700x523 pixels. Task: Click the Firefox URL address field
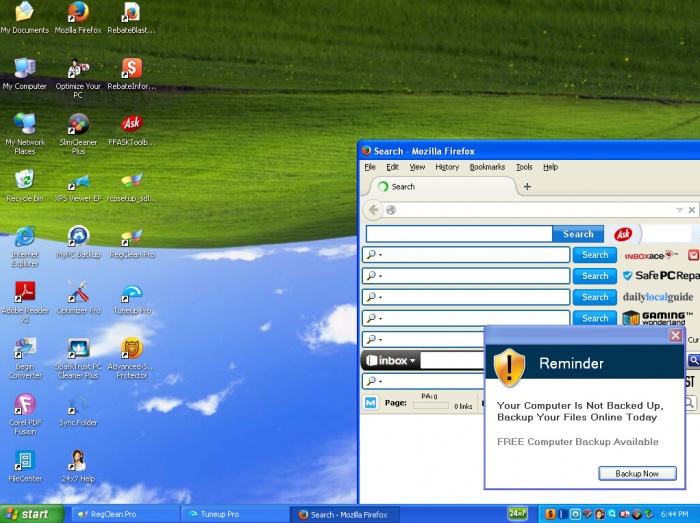[535, 210]
